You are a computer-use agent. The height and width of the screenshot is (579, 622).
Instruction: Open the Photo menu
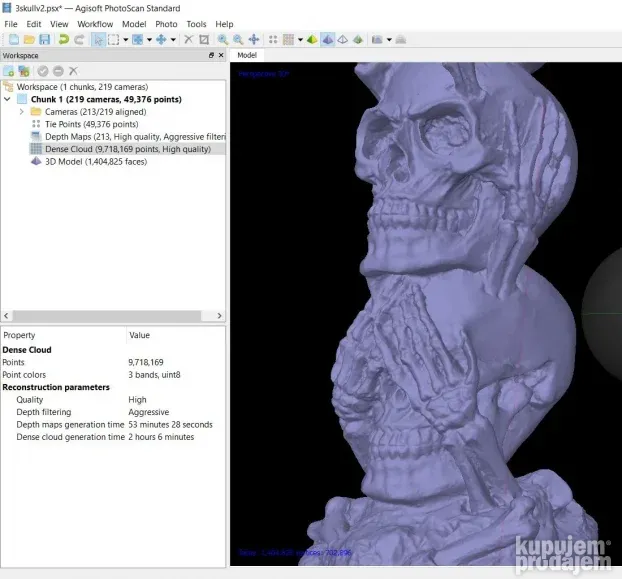166,24
